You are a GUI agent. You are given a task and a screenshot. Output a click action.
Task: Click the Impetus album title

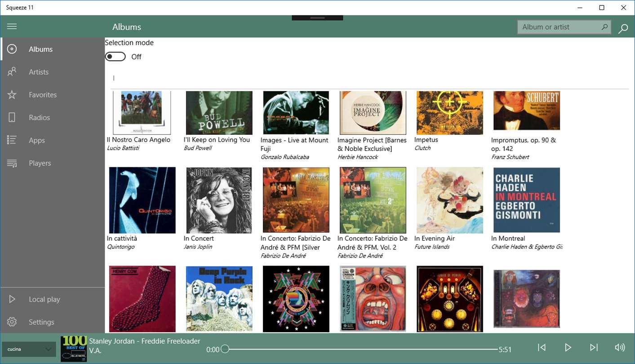click(x=426, y=140)
